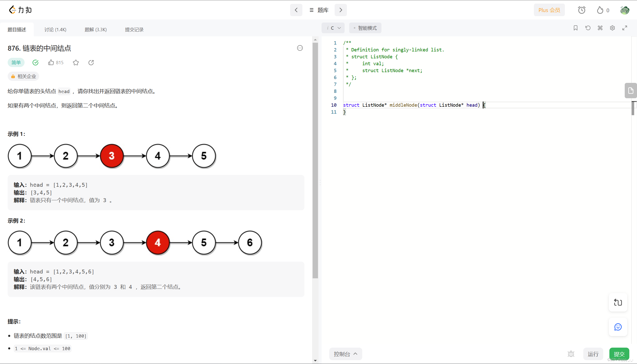Open the debugger bug icon
The width and height of the screenshot is (637, 364).
click(x=571, y=354)
